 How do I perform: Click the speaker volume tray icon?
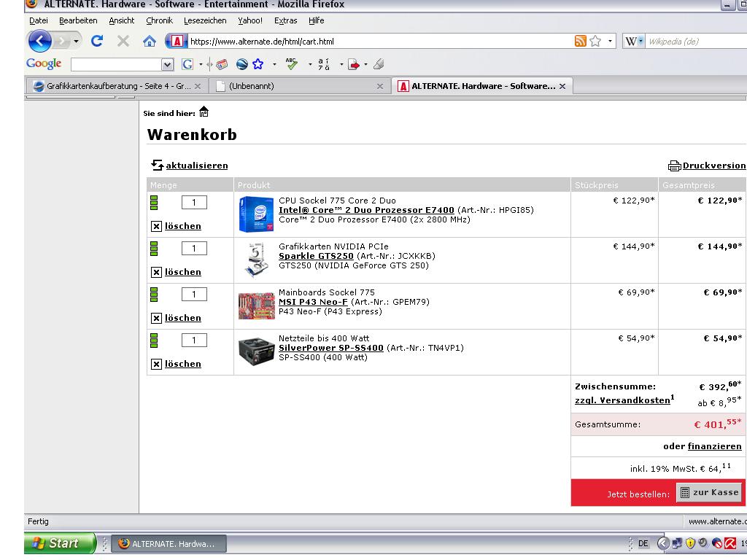[x=703, y=543]
